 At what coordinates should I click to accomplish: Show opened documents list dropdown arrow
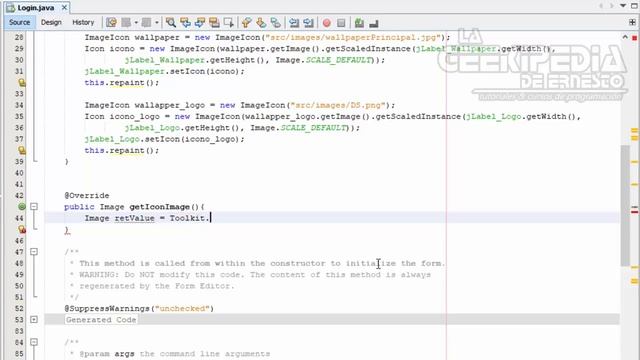[x=623, y=5]
